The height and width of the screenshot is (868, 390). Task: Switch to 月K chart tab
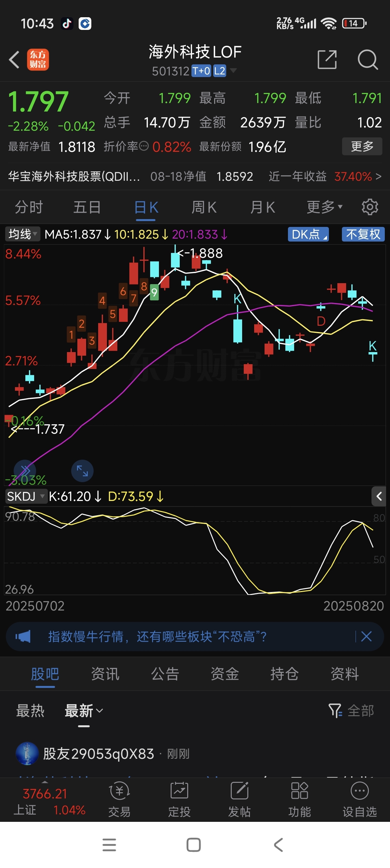pos(263,207)
